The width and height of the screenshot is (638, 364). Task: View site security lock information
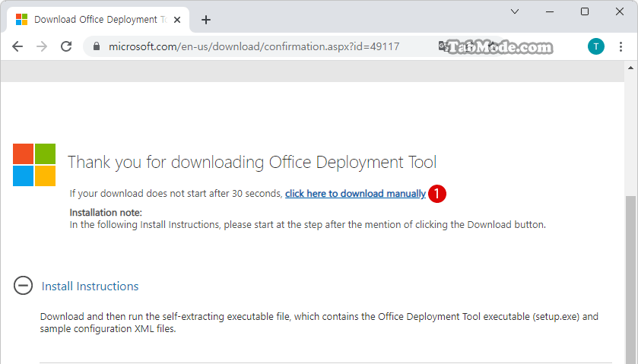click(97, 46)
